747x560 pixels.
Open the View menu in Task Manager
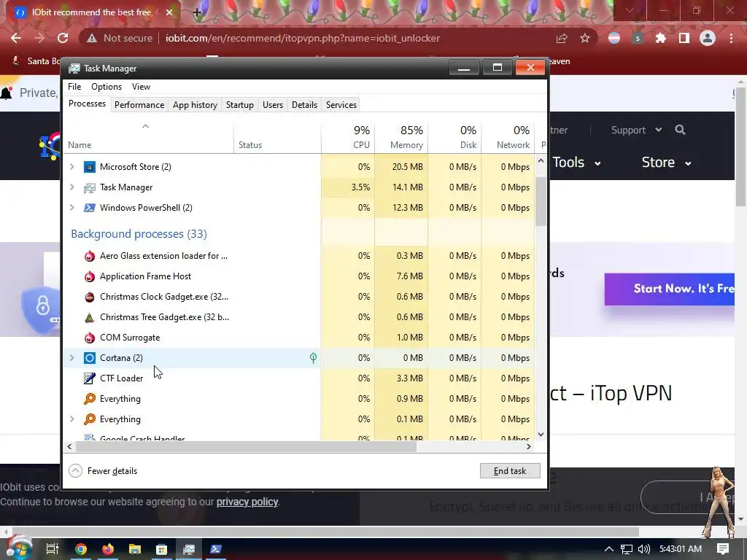tap(141, 87)
